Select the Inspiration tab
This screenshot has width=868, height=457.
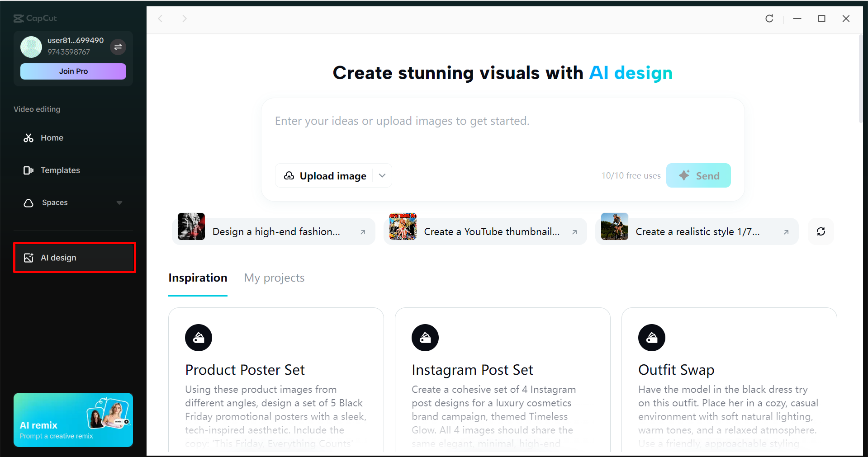pyautogui.click(x=198, y=278)
